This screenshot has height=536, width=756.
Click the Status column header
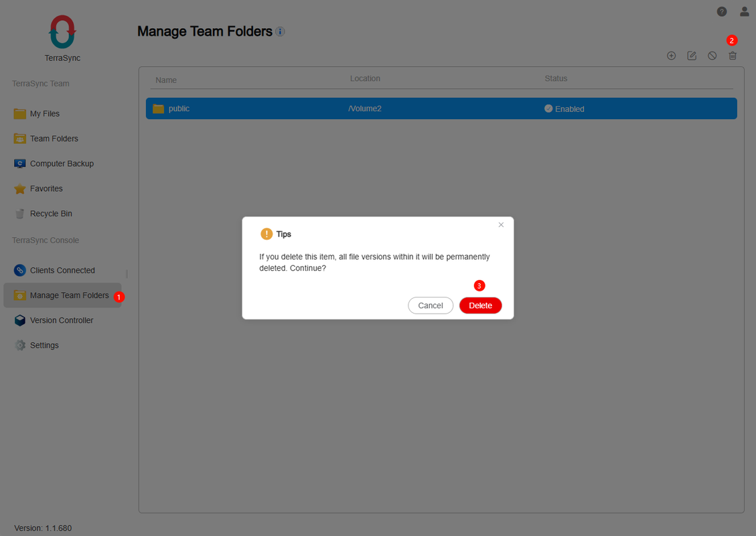556,78
